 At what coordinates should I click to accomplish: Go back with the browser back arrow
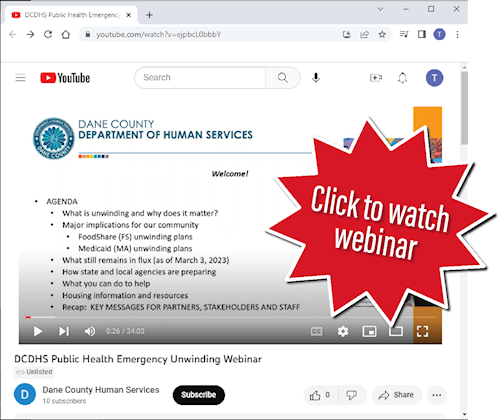tap(13, 34)
